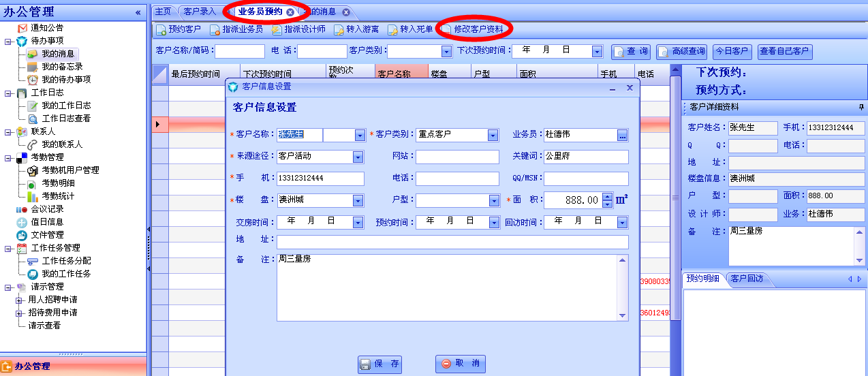This screenshot has height=376, width=868.
Task: Click 指派设计师 toolbar button
Action: pos(298,30)
